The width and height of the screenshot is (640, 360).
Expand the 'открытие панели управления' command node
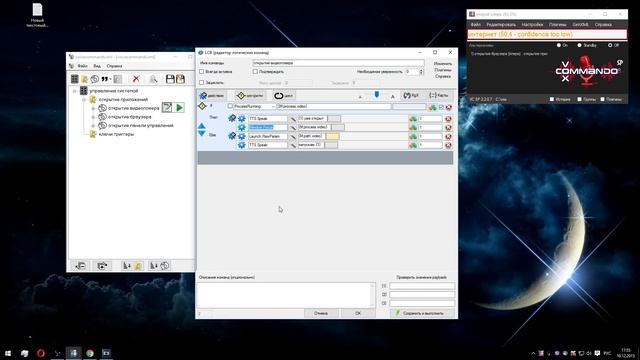click(x=93, y=126)
